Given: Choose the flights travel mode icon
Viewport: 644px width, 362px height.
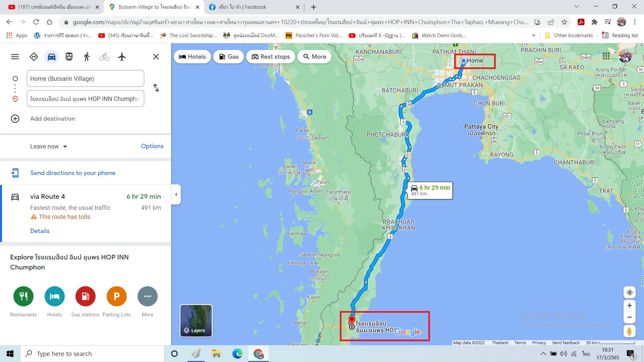Looking at the screenshot, I should [x=122, y=57].
